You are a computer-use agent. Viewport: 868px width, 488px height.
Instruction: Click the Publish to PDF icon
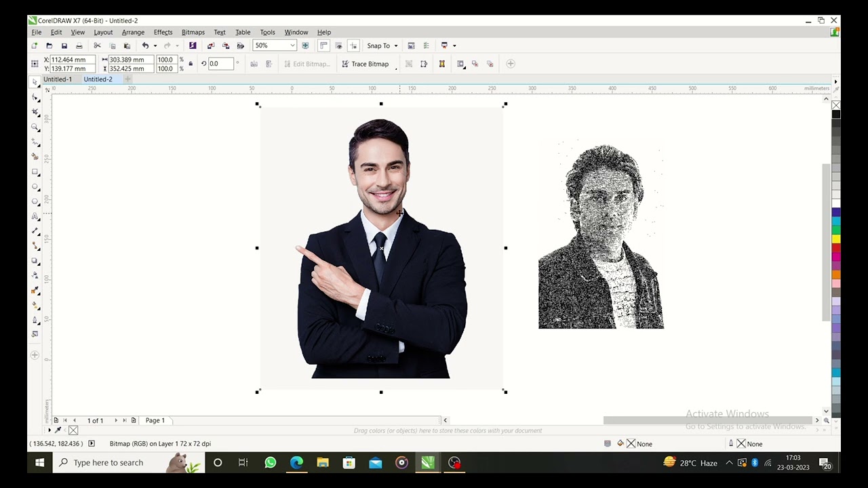240,45
